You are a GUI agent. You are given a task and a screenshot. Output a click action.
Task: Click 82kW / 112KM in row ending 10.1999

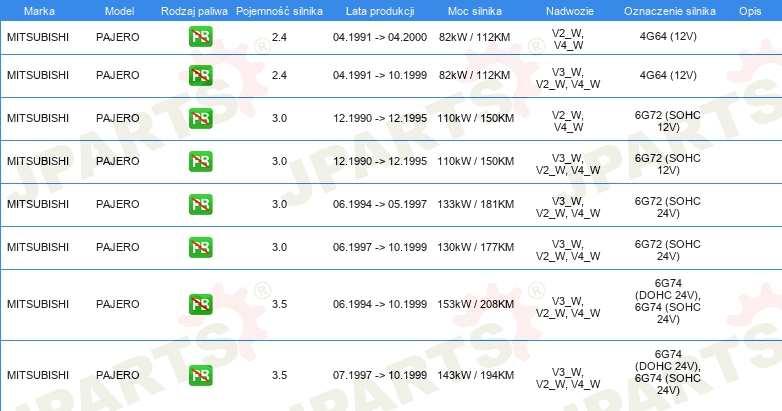pos(475,75)
